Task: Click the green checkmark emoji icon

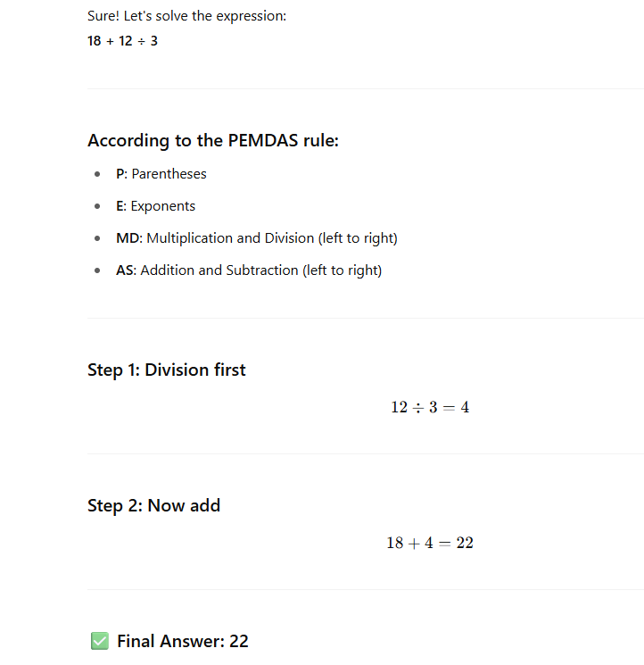Action: coord(99,641)
